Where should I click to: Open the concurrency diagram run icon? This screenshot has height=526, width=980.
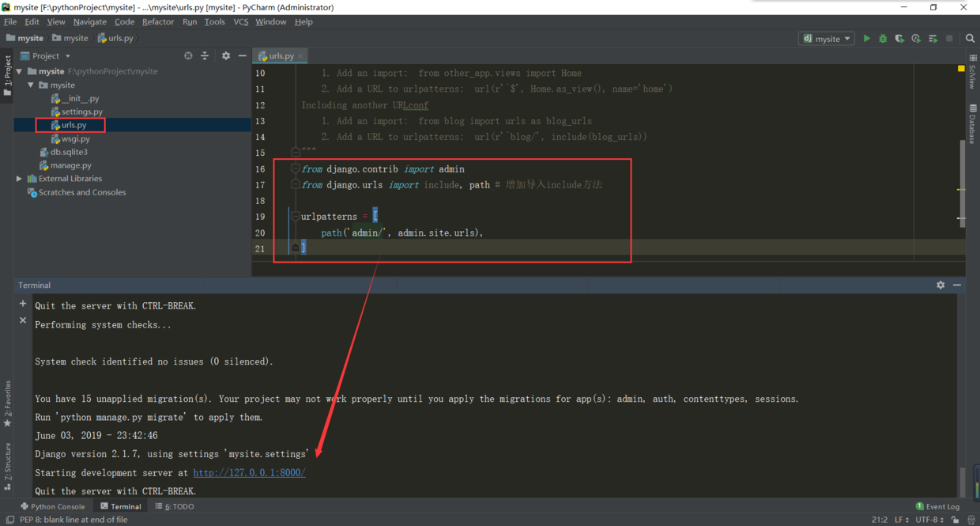[933, 38]
